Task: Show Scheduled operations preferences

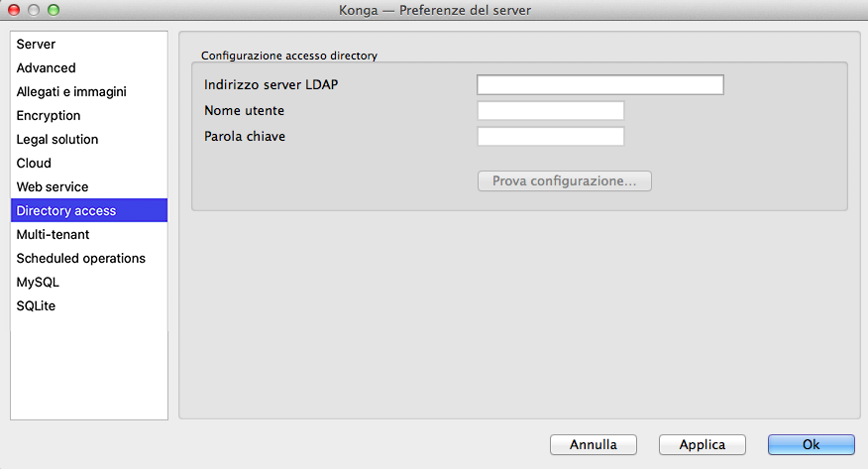Action: pos(81,259)
